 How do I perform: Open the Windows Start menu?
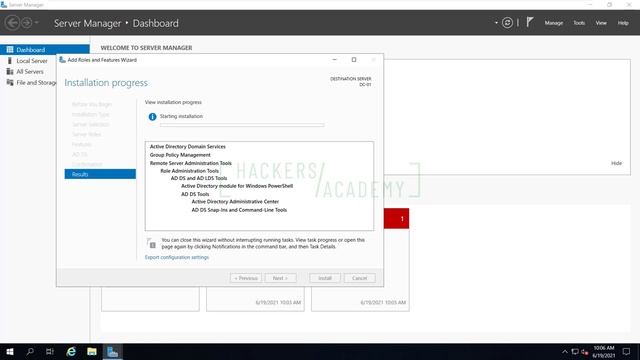tap(10, 351)
